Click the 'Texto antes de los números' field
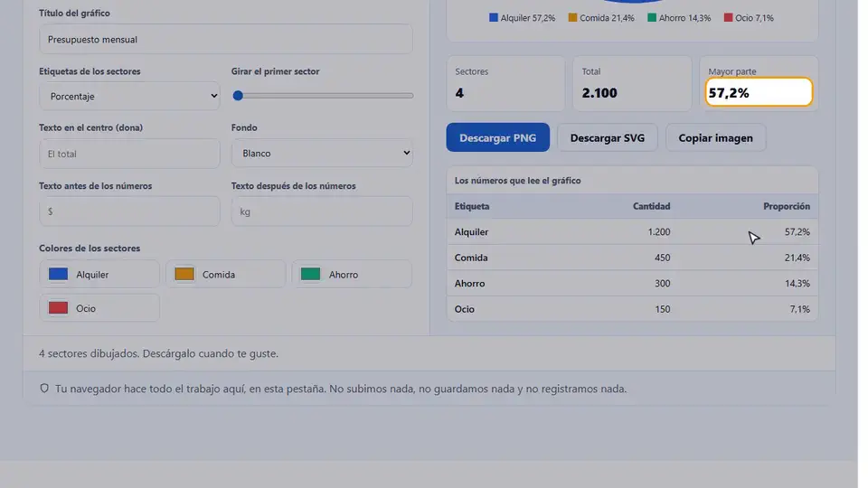868x488 pixels. click(129, 211)
